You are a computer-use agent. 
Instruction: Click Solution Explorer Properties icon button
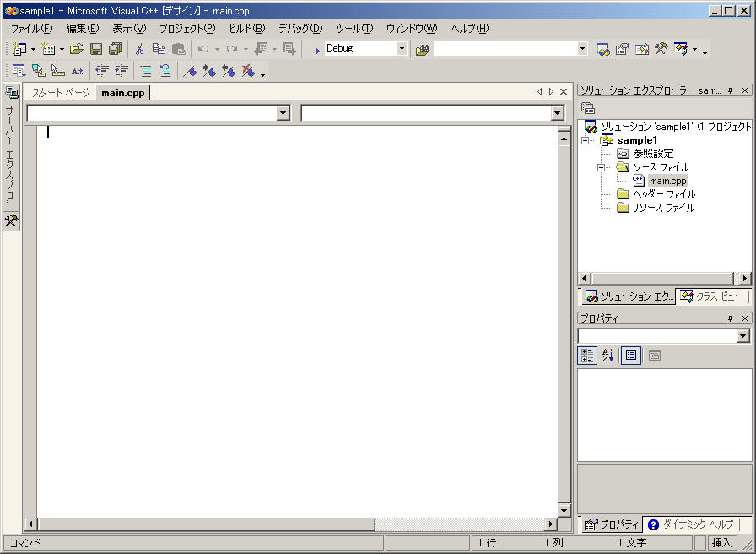coord(588,108)
